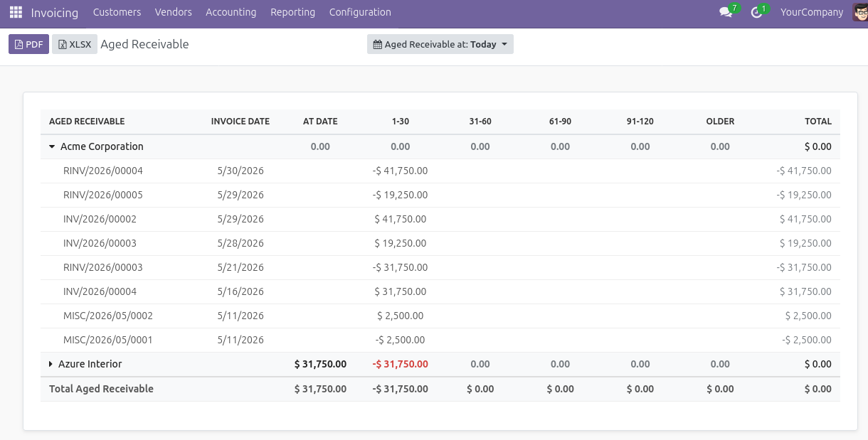
Task: Click the TOTAL column header
Action: tap(818, 122)
